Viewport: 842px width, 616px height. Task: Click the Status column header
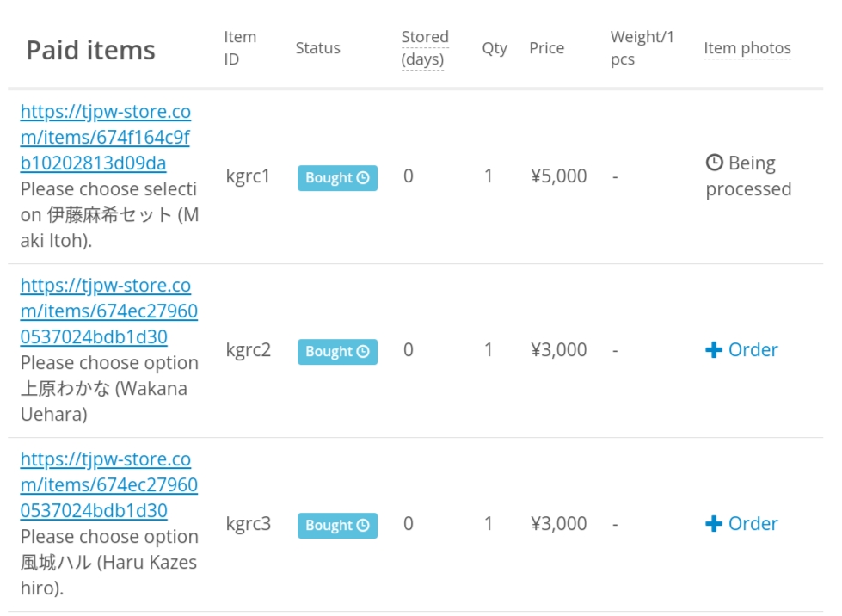tap(317, 48)
